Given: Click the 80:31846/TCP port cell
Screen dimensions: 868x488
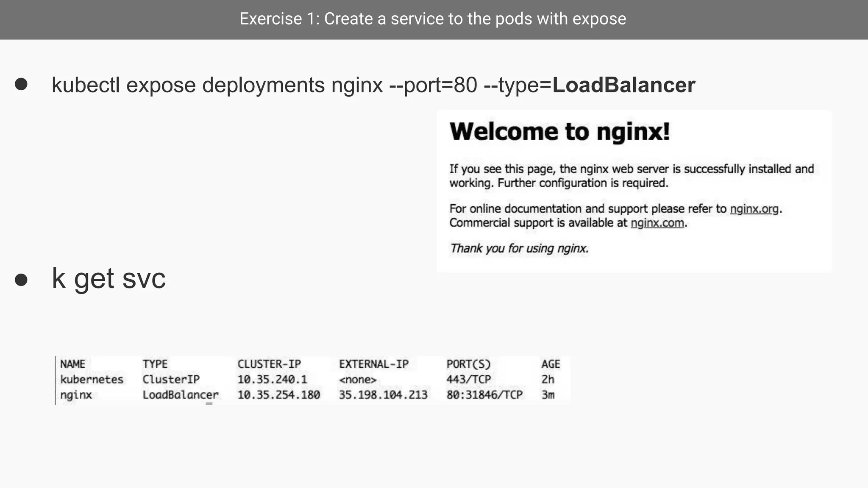Looking at the screenshot, I should tap(484, 395).
